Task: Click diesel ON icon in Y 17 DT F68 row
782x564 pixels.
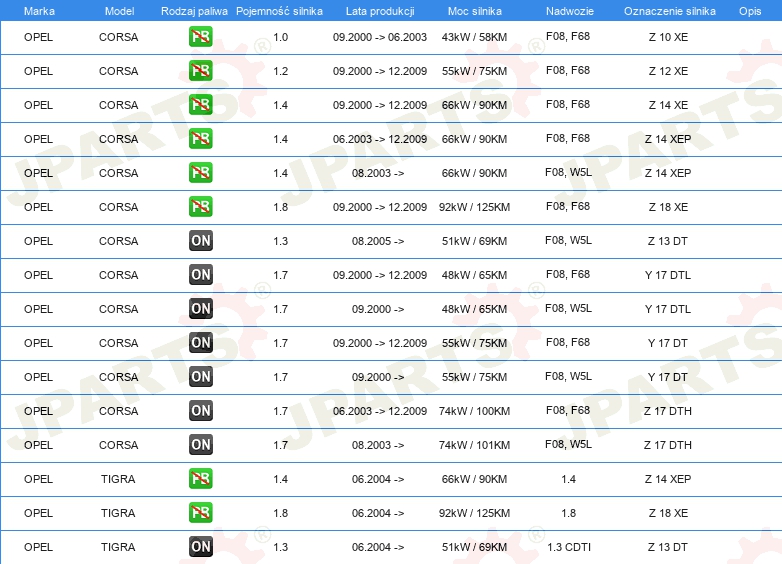Action: (x=200, y=343)
